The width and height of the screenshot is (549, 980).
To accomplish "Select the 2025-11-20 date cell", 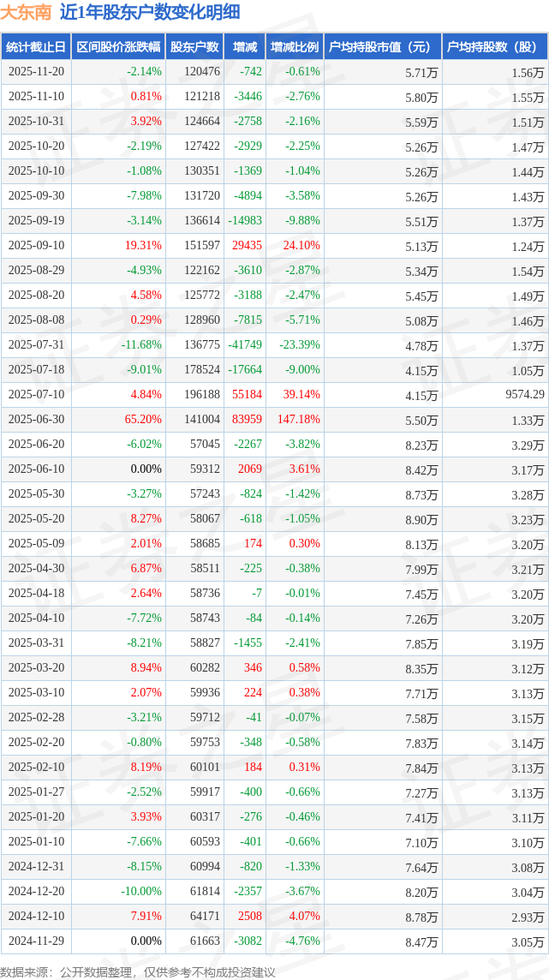I will (35, 72).
